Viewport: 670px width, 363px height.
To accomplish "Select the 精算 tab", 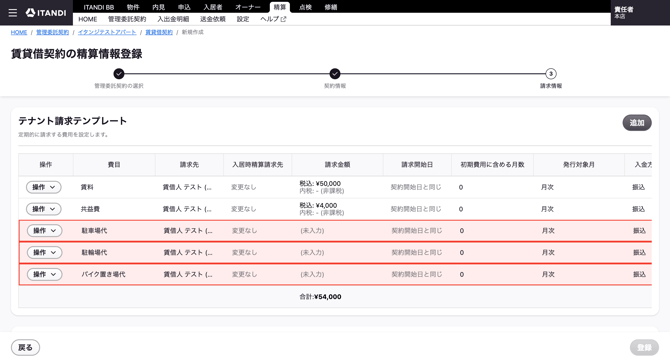I will [280, 7].
